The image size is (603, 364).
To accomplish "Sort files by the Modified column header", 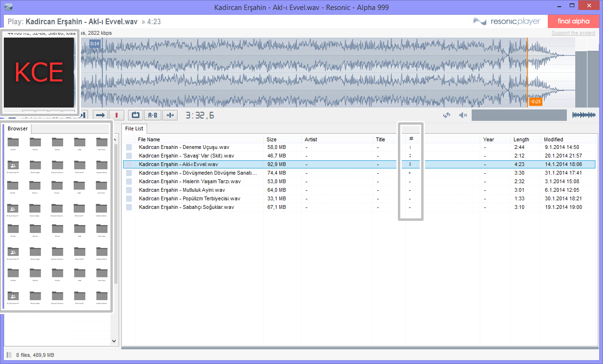I will point(554,139).
